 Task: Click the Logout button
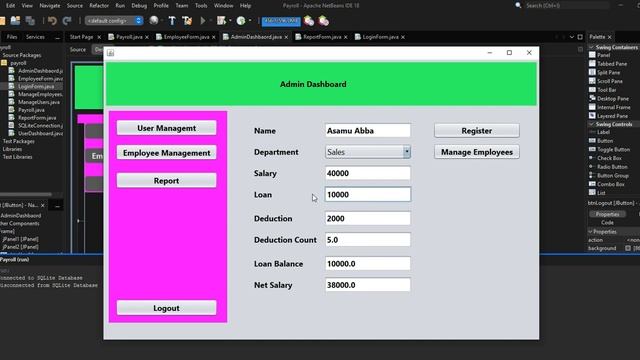167,308
